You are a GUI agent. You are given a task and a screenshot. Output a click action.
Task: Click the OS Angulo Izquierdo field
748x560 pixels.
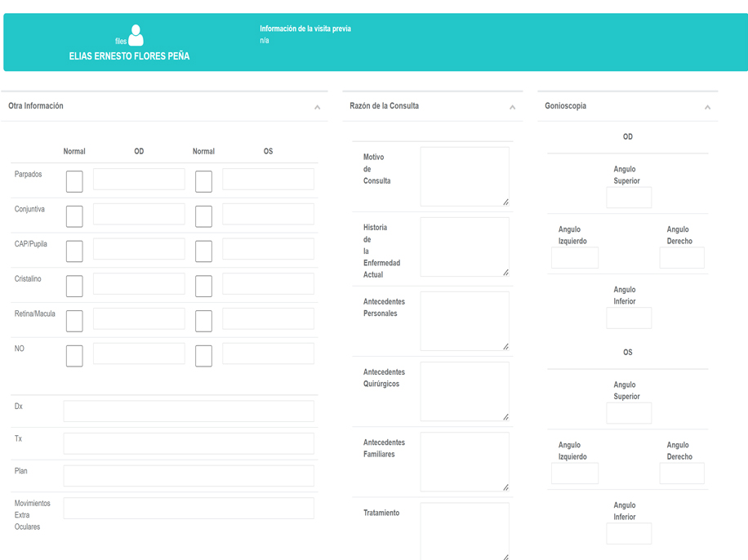[575, 473]
